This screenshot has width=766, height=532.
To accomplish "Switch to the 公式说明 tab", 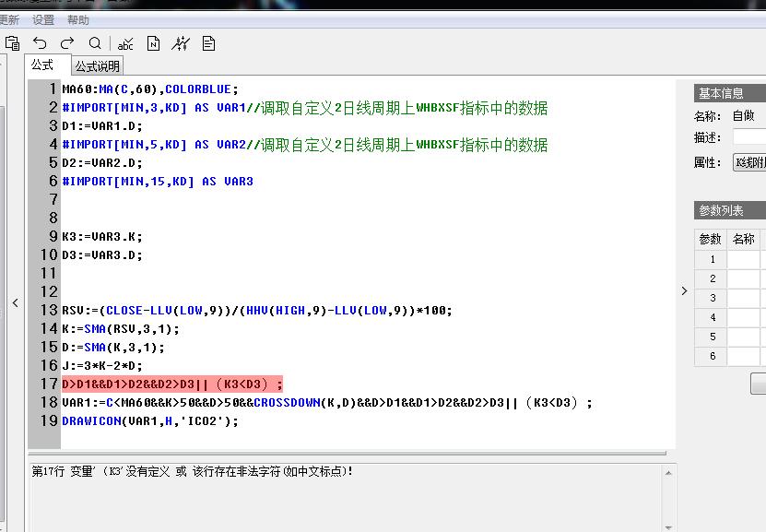I will coord(97,66).
